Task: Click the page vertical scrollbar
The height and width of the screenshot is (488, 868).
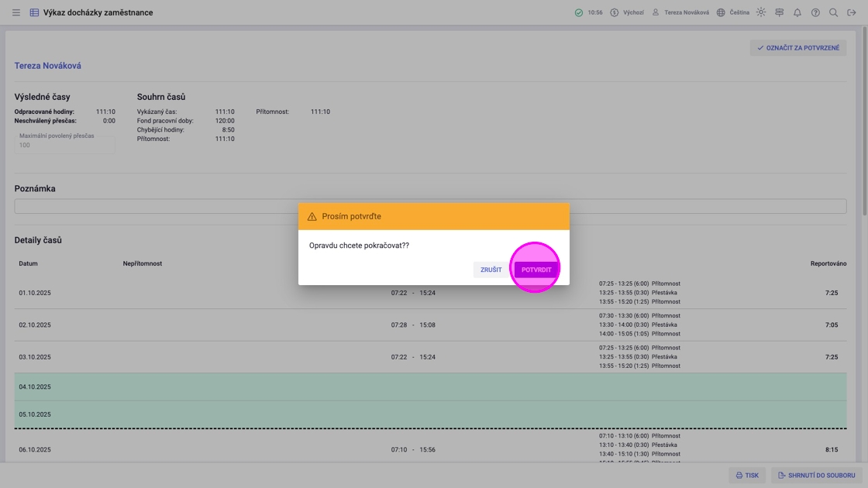Action: coord(865,122)
